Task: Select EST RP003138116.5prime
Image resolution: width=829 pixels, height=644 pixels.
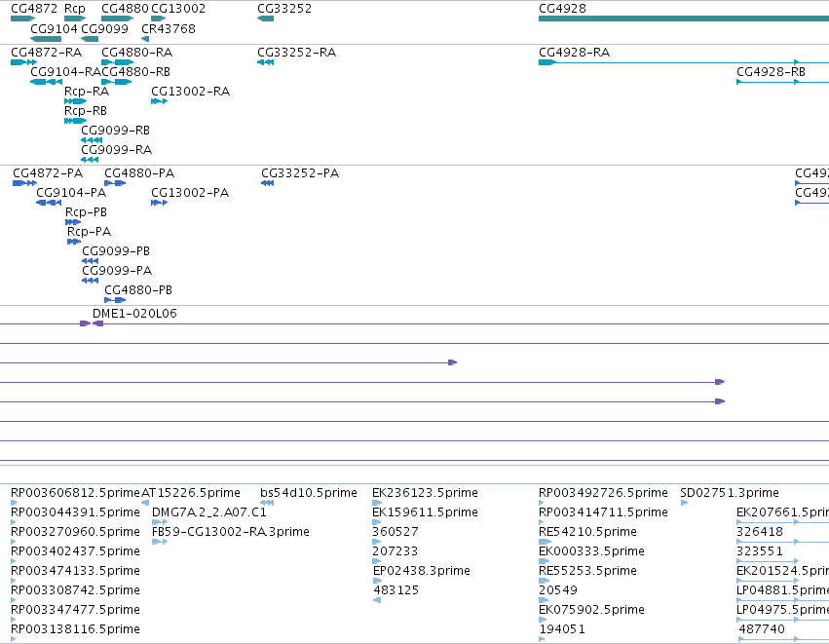Action: pos(76,629)
